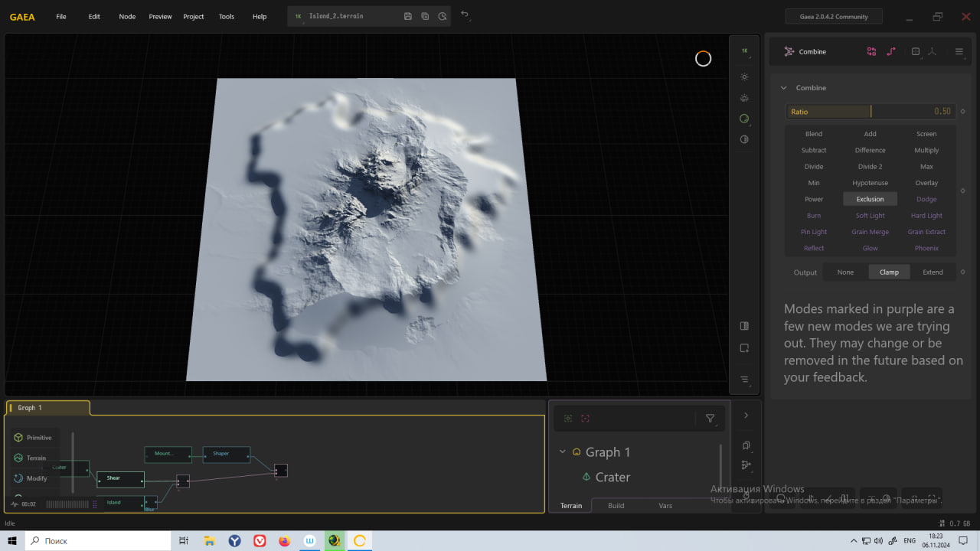Select Multiply combine mode
The height and width of the screenshot is (551, 980).
click(926, 150)
